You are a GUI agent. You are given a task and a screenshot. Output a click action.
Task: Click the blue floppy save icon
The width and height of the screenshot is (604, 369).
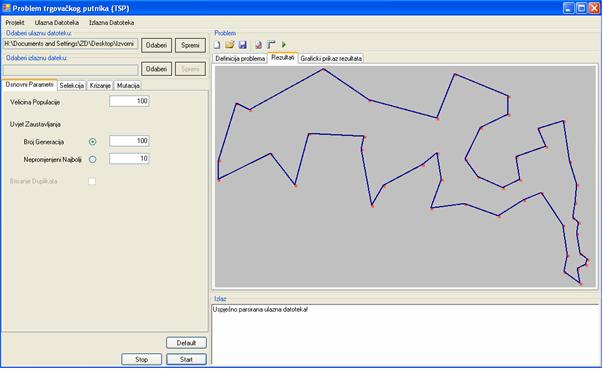click(x=243, y=45)
